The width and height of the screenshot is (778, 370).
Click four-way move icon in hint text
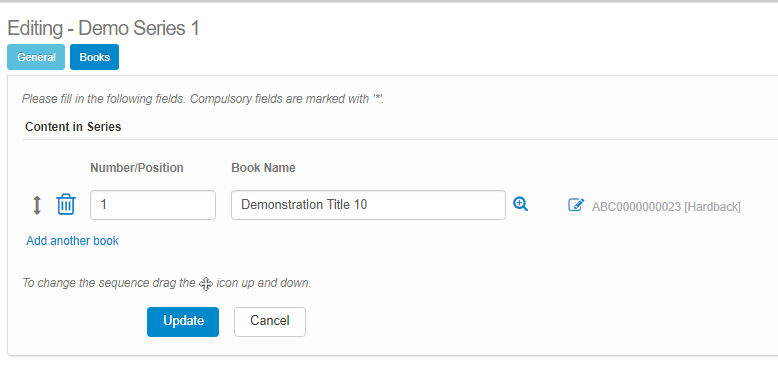tap(206, 284)
